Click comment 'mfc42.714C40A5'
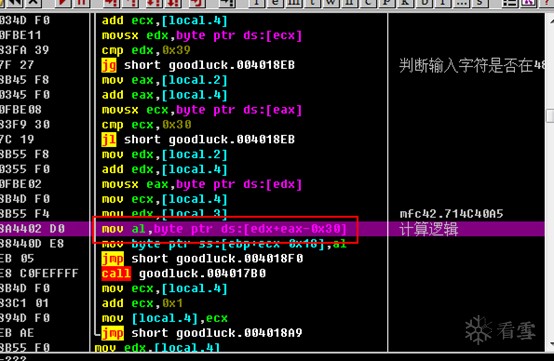The width and height of the screenshot is (554, 361). click(x=451, y=214)
